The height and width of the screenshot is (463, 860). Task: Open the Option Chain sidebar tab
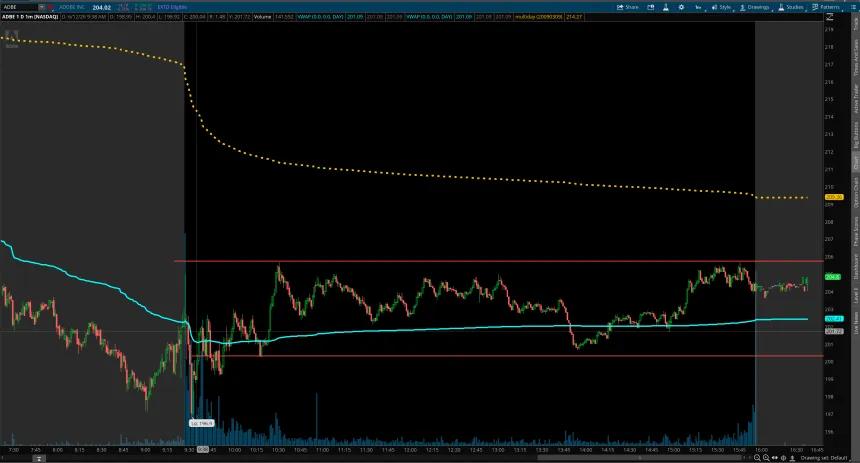coord(855,193)
